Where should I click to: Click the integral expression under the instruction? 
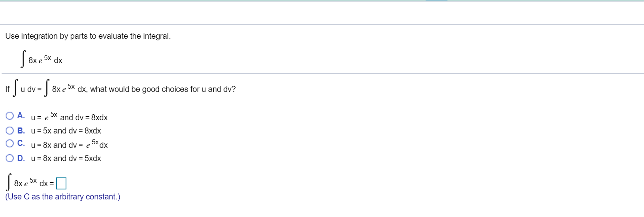(42, 60)
